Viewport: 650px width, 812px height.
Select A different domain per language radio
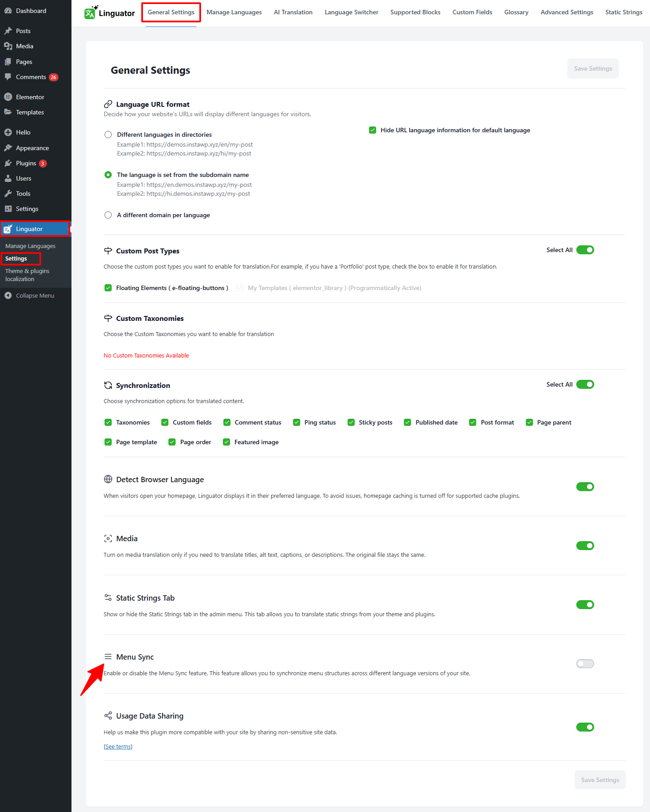pos(108,215)
